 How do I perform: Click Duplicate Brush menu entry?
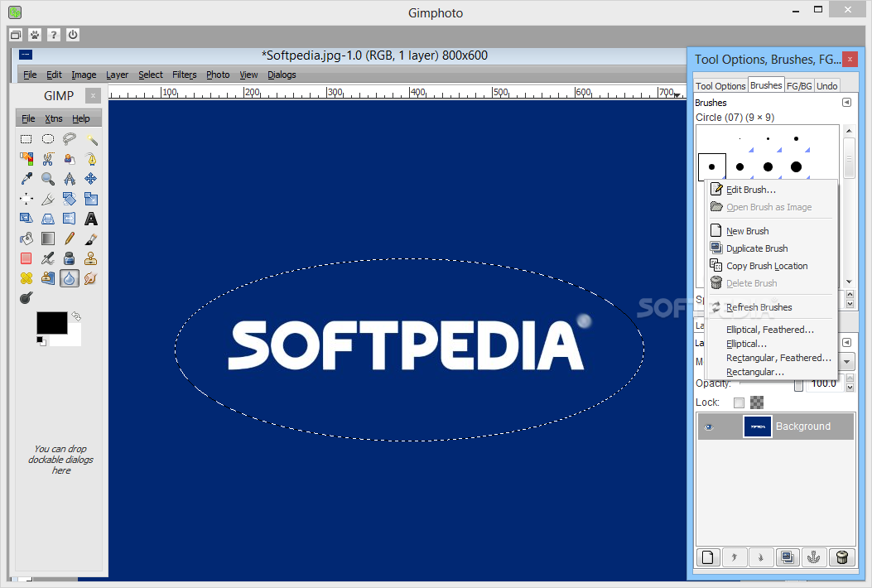tap(771, 248)
